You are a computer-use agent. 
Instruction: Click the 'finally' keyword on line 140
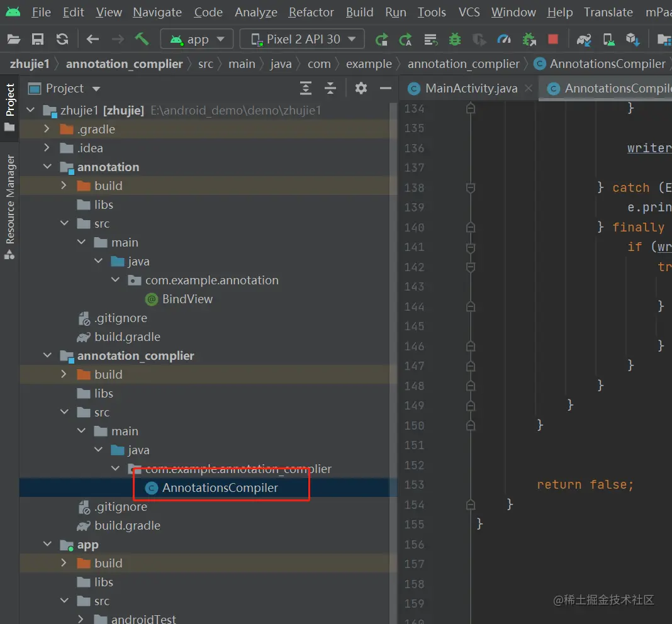click(638, 227)
